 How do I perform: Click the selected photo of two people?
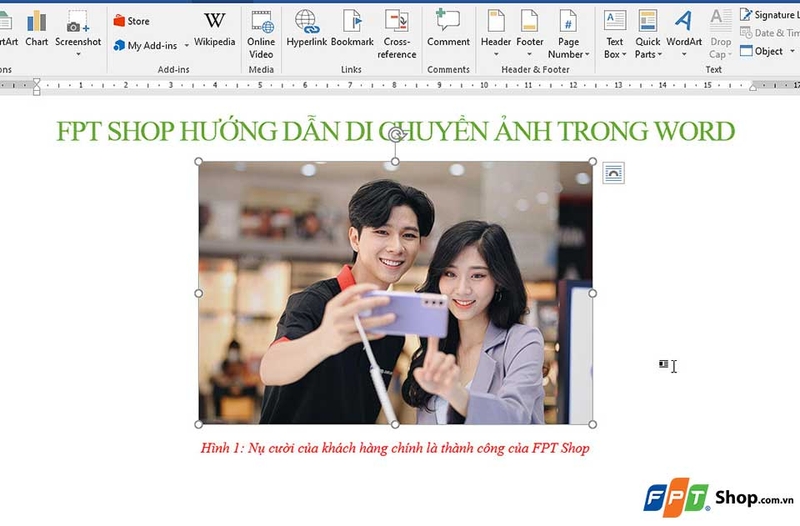(395, 293)
